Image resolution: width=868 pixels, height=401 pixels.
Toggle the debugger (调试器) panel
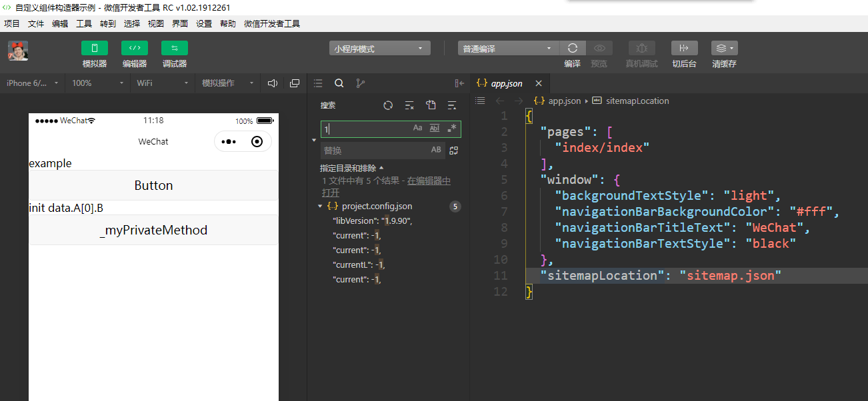click(x=175, y=48)
